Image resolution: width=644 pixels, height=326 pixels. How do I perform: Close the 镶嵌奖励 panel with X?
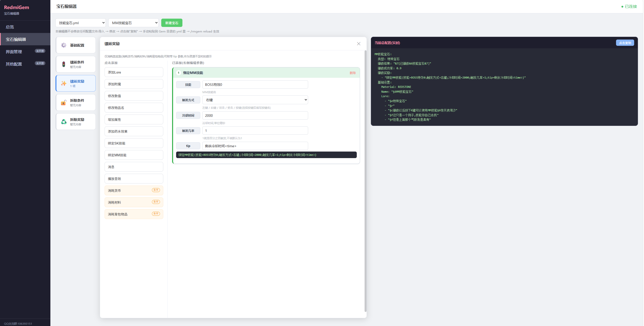point(359,44)
